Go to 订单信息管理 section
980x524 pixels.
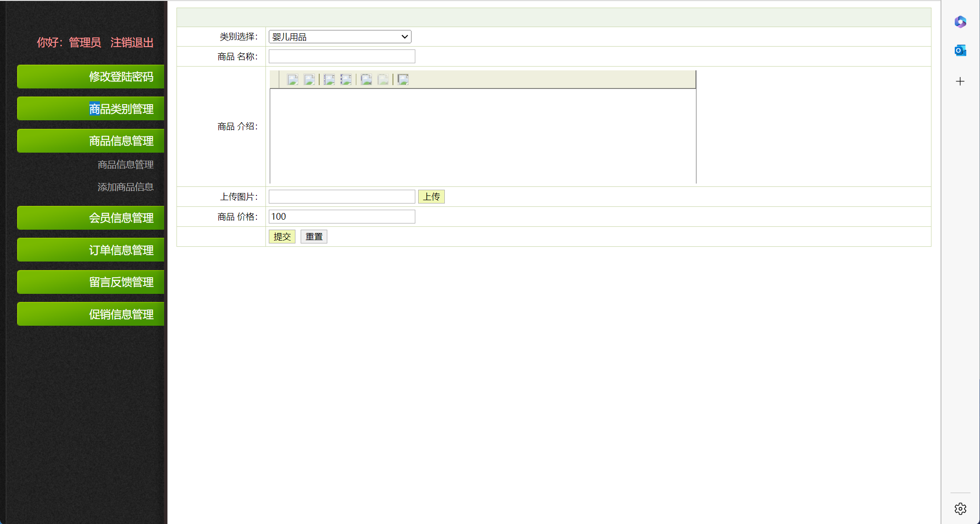pos(91,250)
